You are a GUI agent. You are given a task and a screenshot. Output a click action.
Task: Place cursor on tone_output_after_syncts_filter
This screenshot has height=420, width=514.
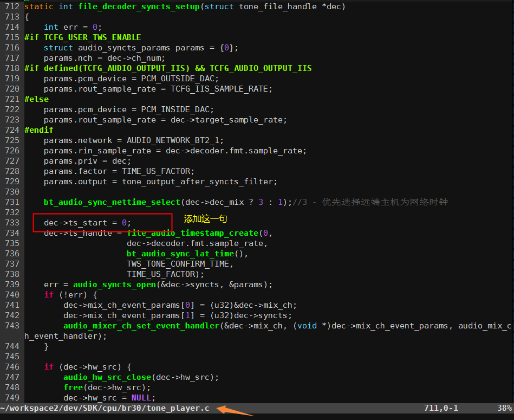197,182
